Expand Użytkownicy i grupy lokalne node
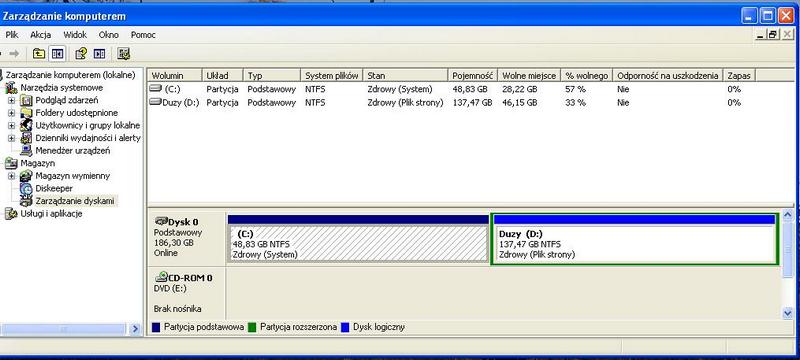 pyautogui.click(x=11, y=125)
